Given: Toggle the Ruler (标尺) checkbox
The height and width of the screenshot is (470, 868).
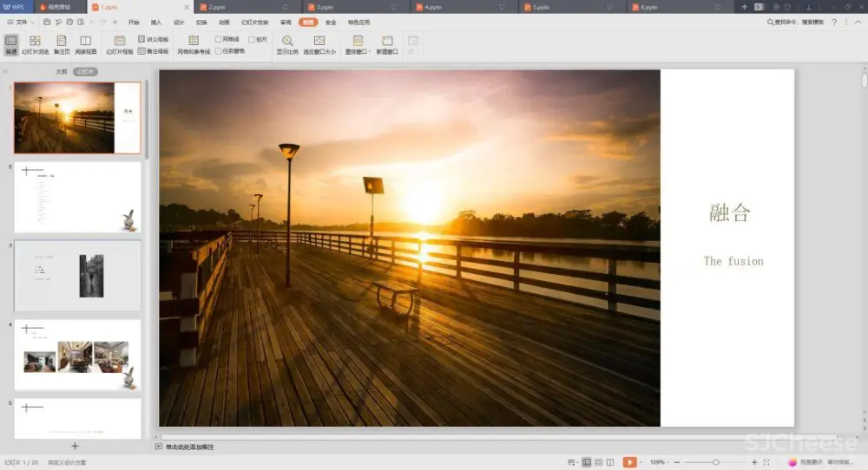Looking at the screenshot, I should click(252, 39).
